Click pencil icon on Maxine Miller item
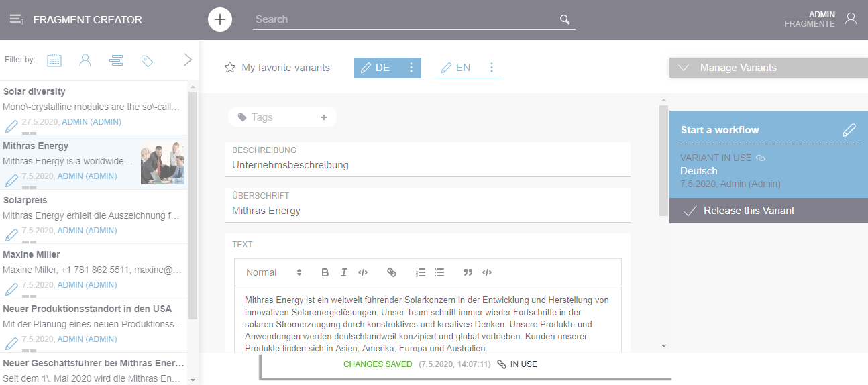This screenshot has height=385, width=868. pyautogui.click(x=11, y=289)
